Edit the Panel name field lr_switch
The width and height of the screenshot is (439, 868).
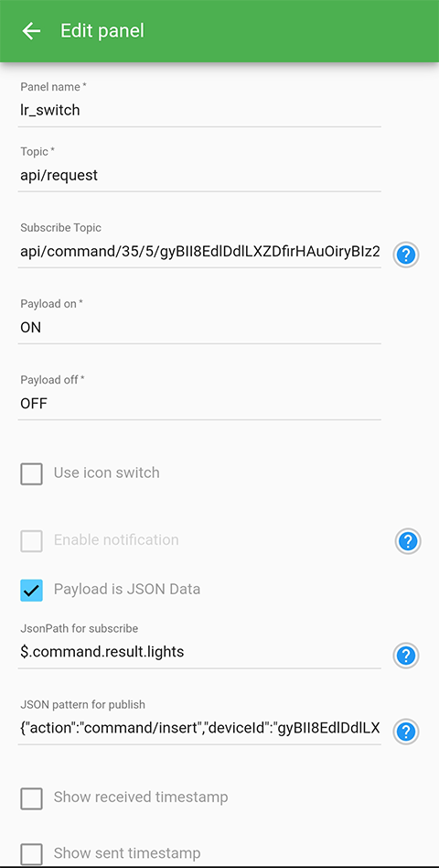click(x=199, y=110)
